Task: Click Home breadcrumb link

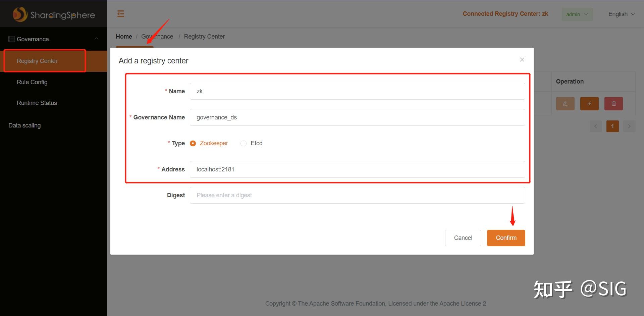Action: click(x=124, y=37)
